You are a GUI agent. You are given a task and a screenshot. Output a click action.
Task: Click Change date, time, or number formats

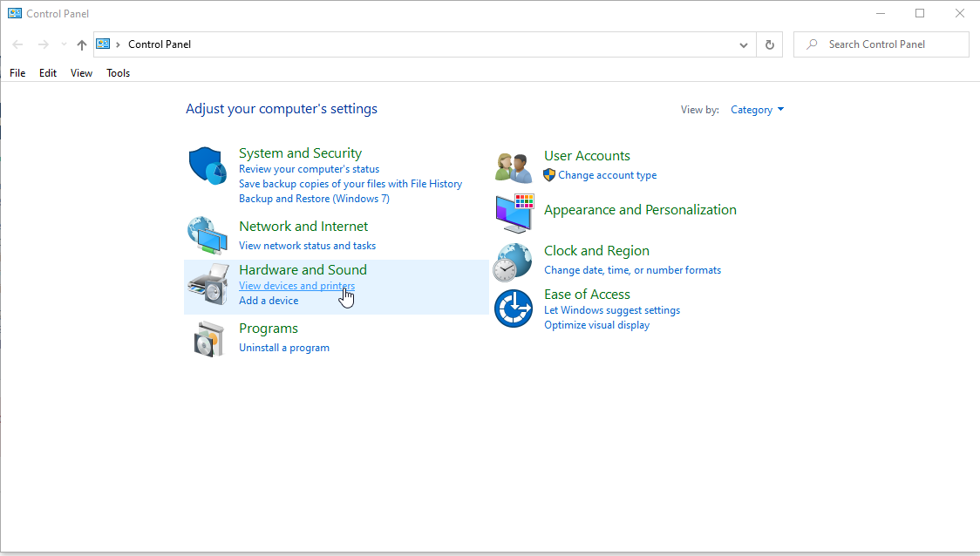coord(632,270)
